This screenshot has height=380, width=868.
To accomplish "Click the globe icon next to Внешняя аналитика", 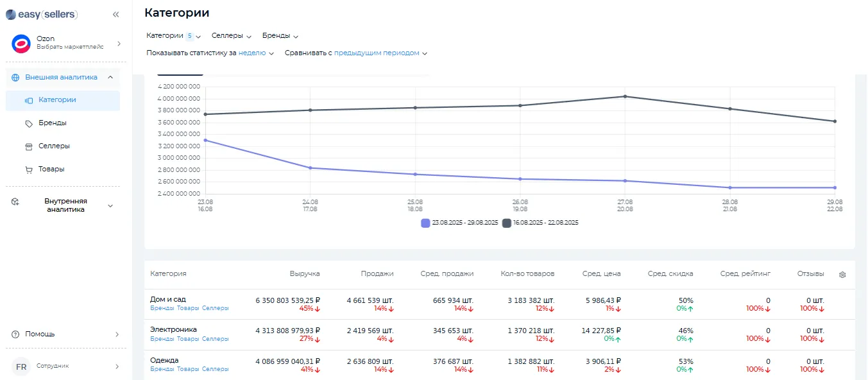I will click(16, 77).
